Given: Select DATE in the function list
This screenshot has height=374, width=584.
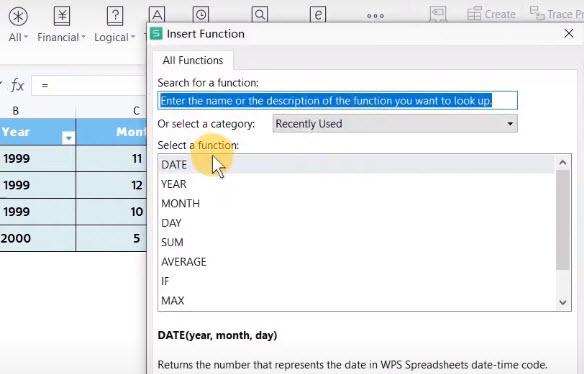Looking at the screenshot, I should [356, 165].
